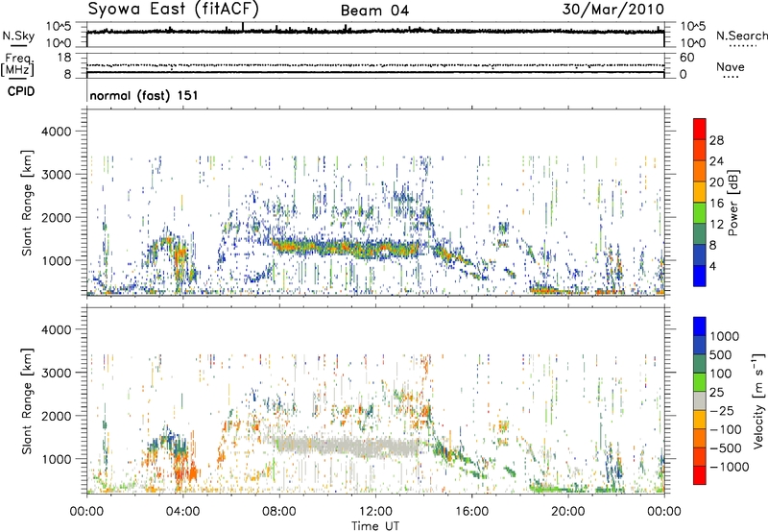
Task: Select 'Slant Range [km]' label of power panel
Action: [28, 203]
